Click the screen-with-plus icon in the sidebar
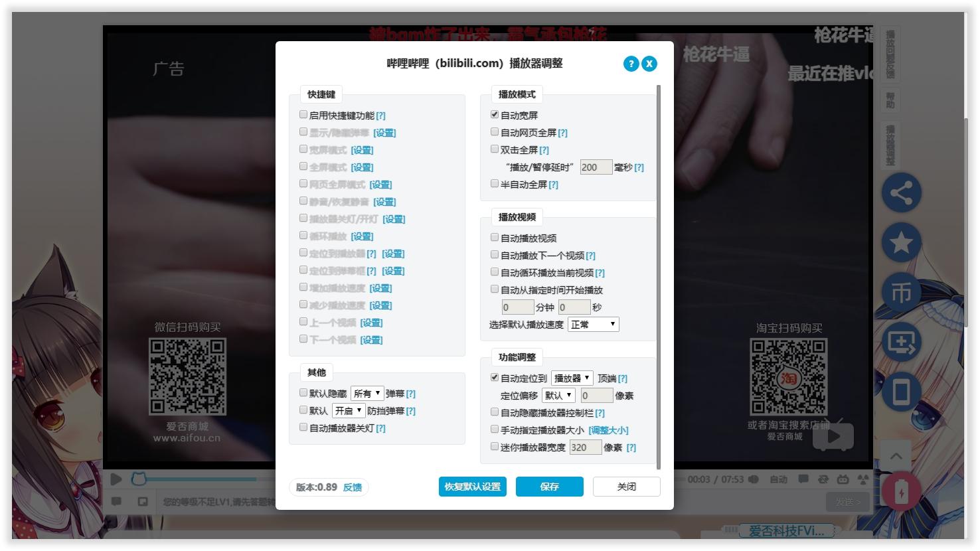The height and width of the screenshot is (551, 980). click(901, 343)
